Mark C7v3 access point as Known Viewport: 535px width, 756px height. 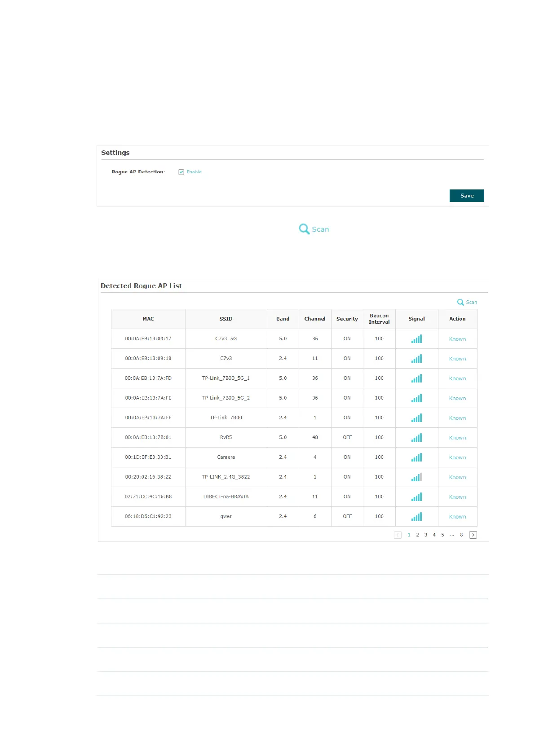457,359
